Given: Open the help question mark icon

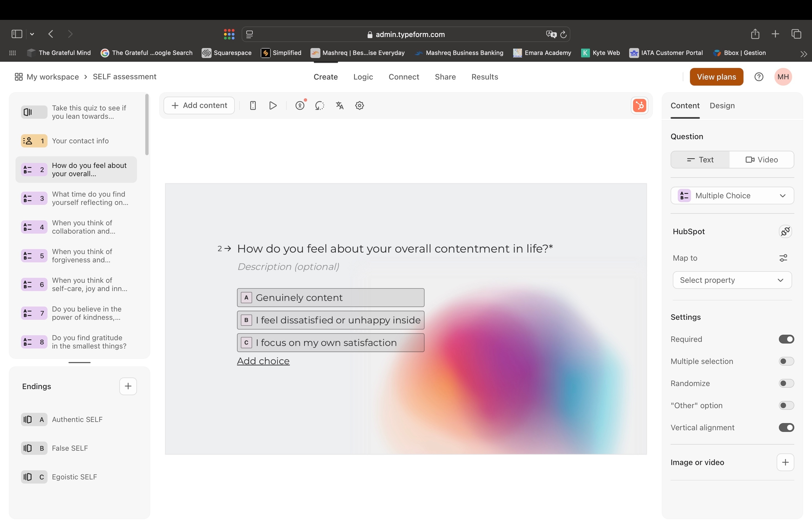Looking at the screenshot, I should (x=759, y=77).
